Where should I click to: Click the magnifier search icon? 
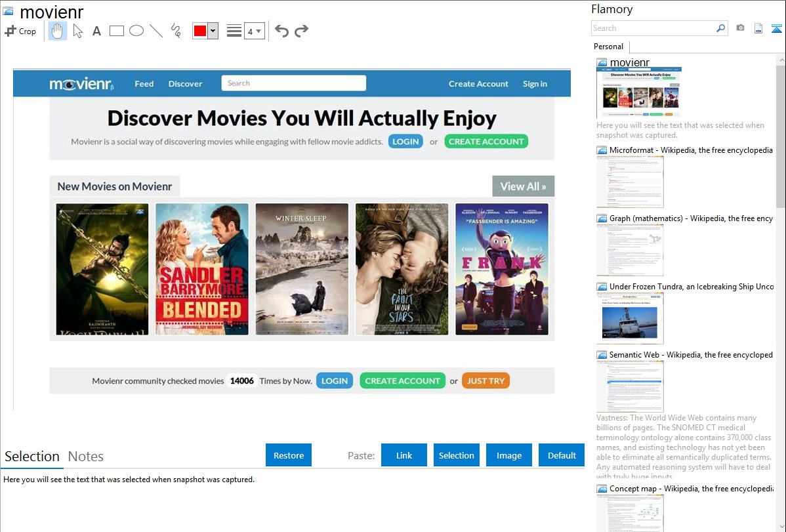721,28
